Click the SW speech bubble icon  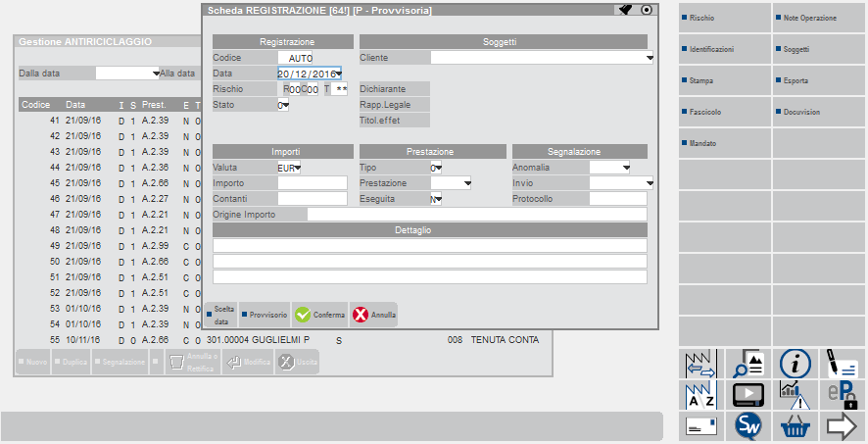point(748,426)
